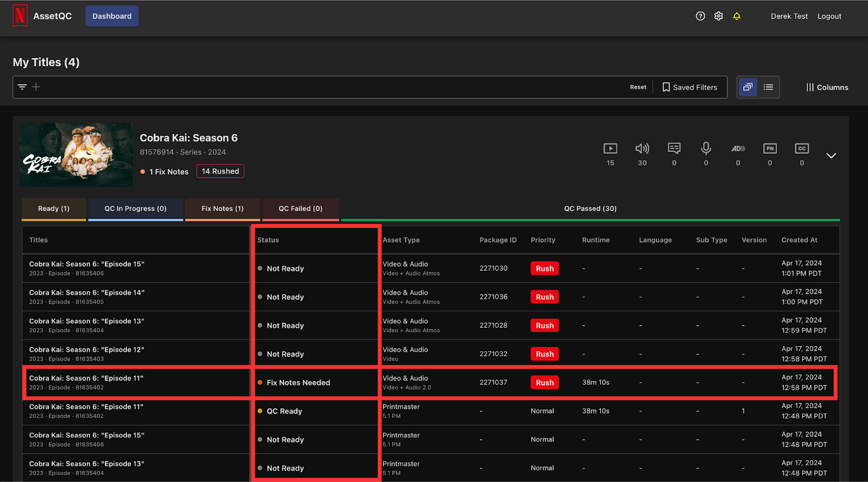Go to the Dashboard

click(x=112, y=16)
